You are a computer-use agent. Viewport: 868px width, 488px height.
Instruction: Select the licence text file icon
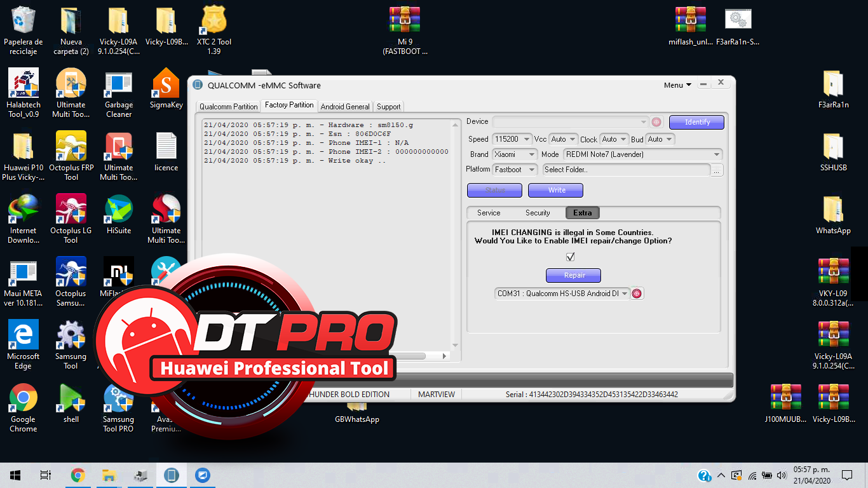point(166,152)
